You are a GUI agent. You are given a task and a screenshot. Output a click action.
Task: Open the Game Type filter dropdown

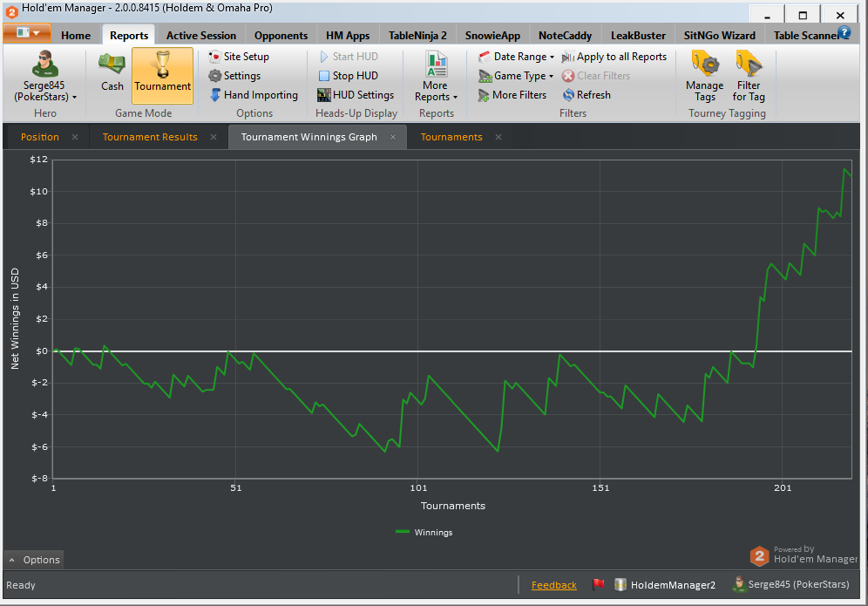pos(516,76)
